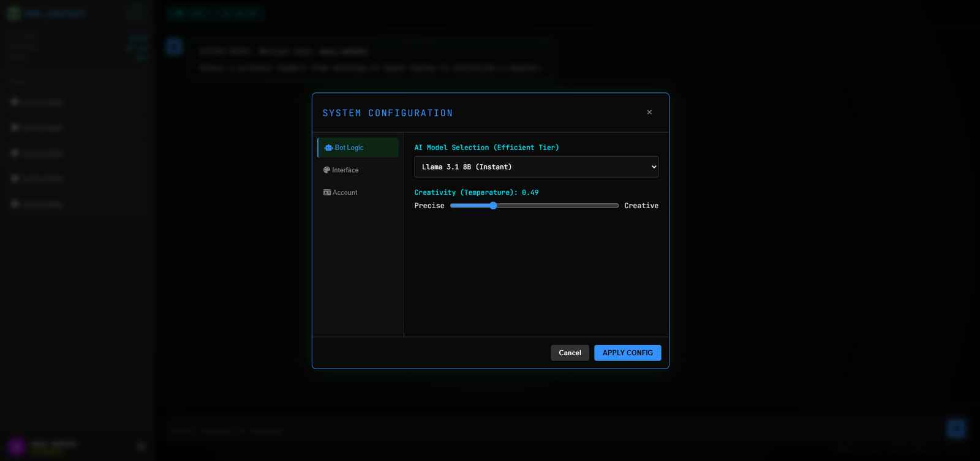Open the Account settings tab
The height and width of the screenshot is (461, 980).
pos(358,192)
